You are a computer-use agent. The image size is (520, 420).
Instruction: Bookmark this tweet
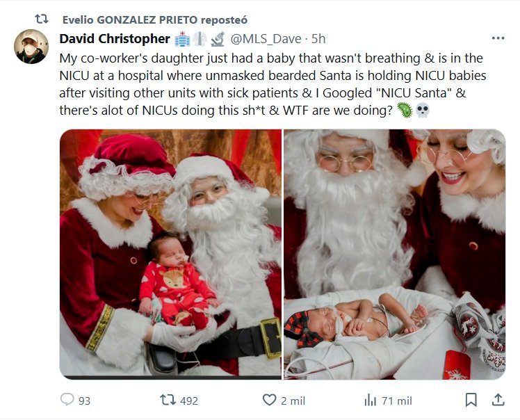click(471, 401)
